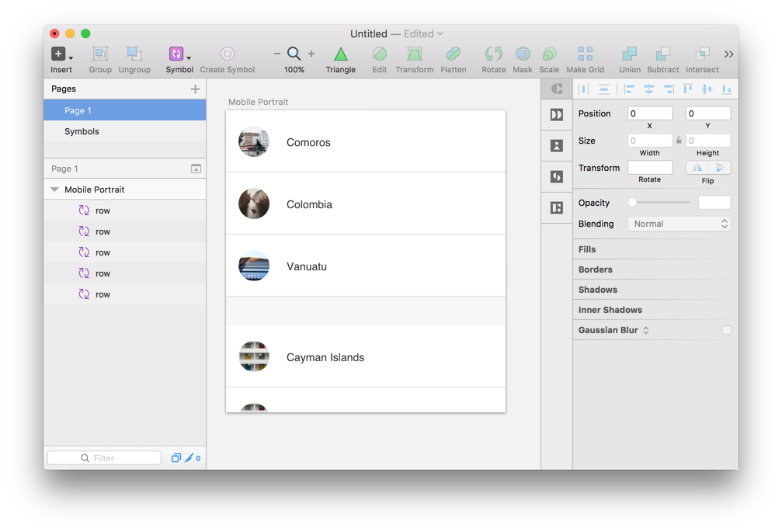Click the Create Symbol icon
The height and width of the screenshot is (532, 782).
pos(228,54)
